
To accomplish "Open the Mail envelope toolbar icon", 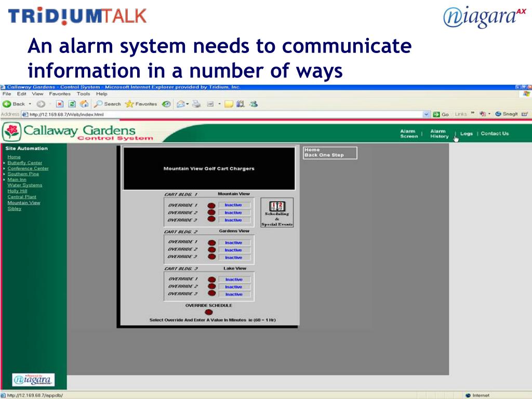I will pos(181,104).
